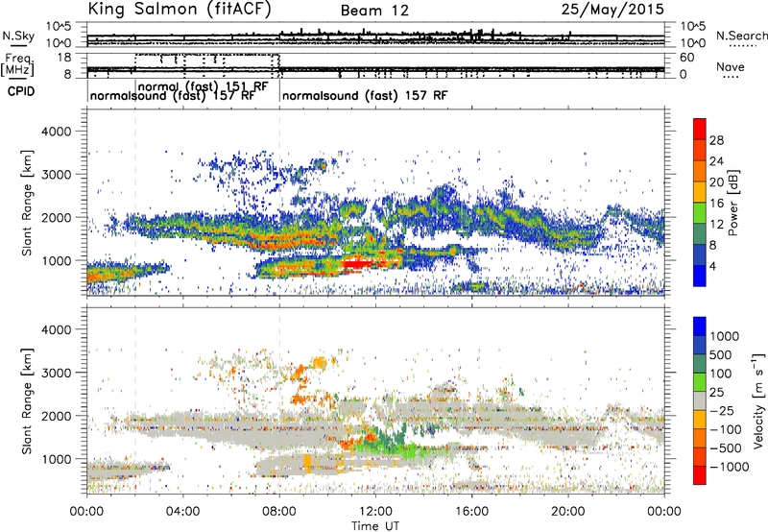Select the "-25" label on the velocity colorbar
Image resolution: width=768 pixels, height=532 pixels.
point(722,410)
